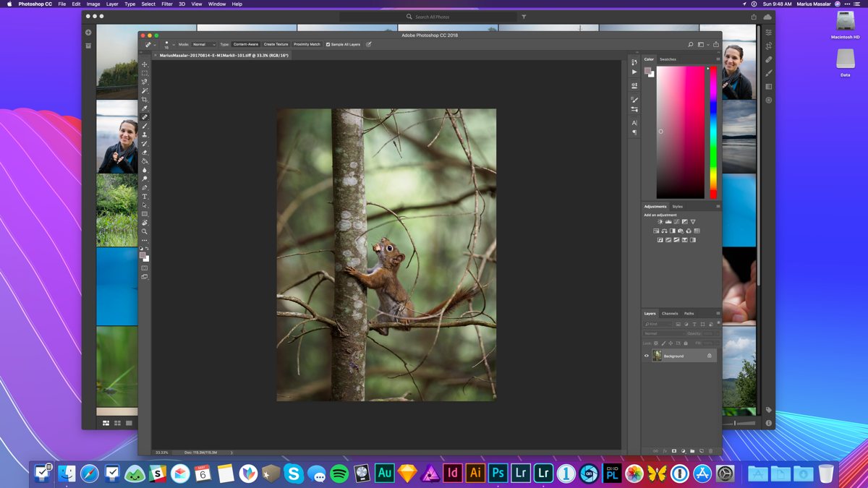Image resolution: width=868 pixels, height=488 pixels.
Task: Select the Move tool
Action: coord(145,64)
